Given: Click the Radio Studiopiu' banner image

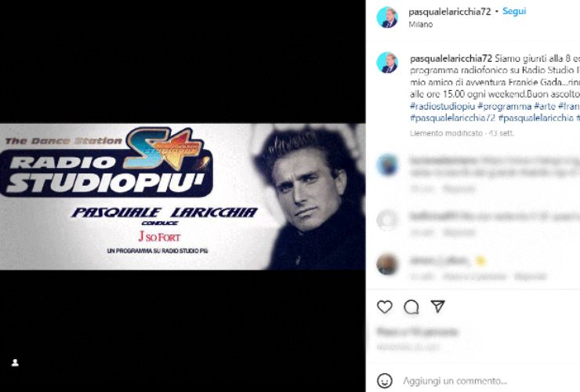Looking at the screenshot, I should (x=183, y=197).
